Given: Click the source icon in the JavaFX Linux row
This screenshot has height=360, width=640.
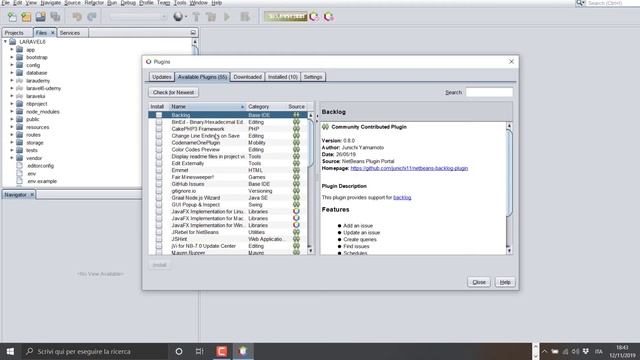Looking at the screenshot, I should 296,211.
